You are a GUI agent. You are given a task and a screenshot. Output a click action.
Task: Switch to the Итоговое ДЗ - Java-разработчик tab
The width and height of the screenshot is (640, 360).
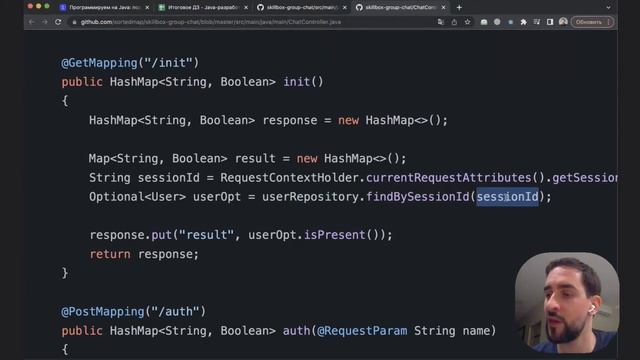pyautogui.click(x=203, y=7)
